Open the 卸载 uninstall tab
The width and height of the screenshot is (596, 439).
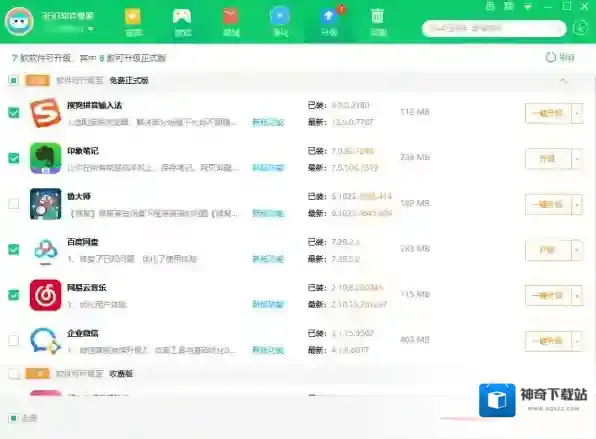point(378,22)
